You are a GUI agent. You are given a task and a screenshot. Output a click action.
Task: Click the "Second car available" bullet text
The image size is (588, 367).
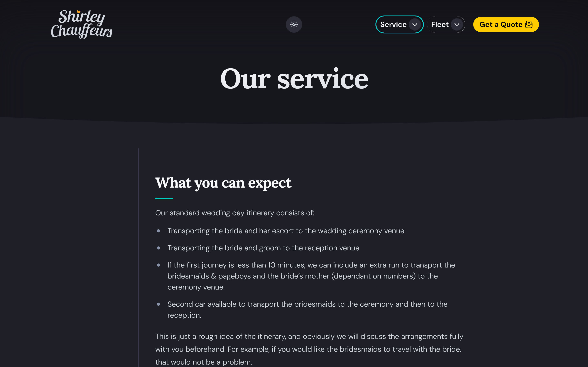point(307,304)
